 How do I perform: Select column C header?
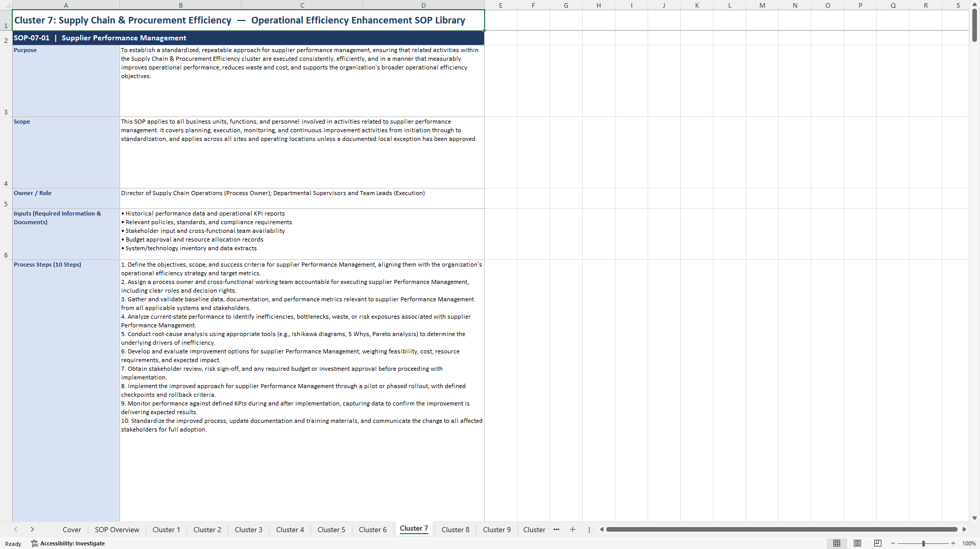302,5
